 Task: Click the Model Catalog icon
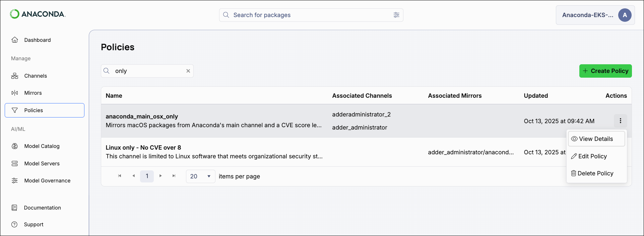point(15,146)
